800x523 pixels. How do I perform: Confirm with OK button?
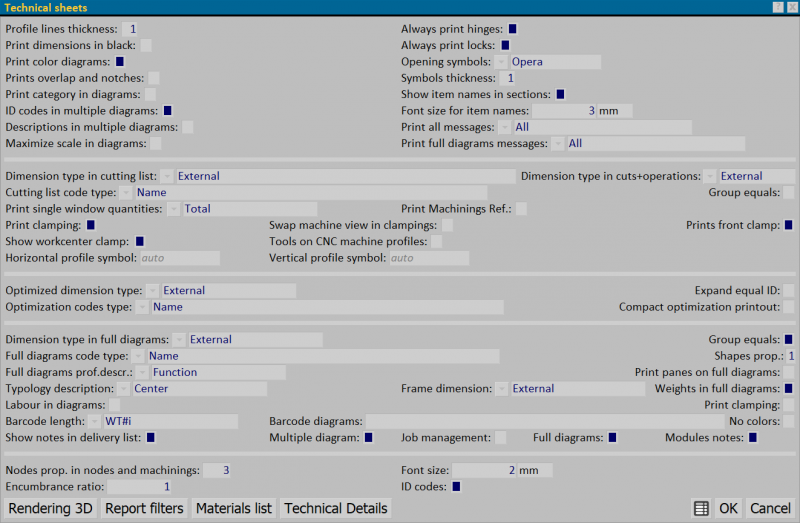coord(728,508)
